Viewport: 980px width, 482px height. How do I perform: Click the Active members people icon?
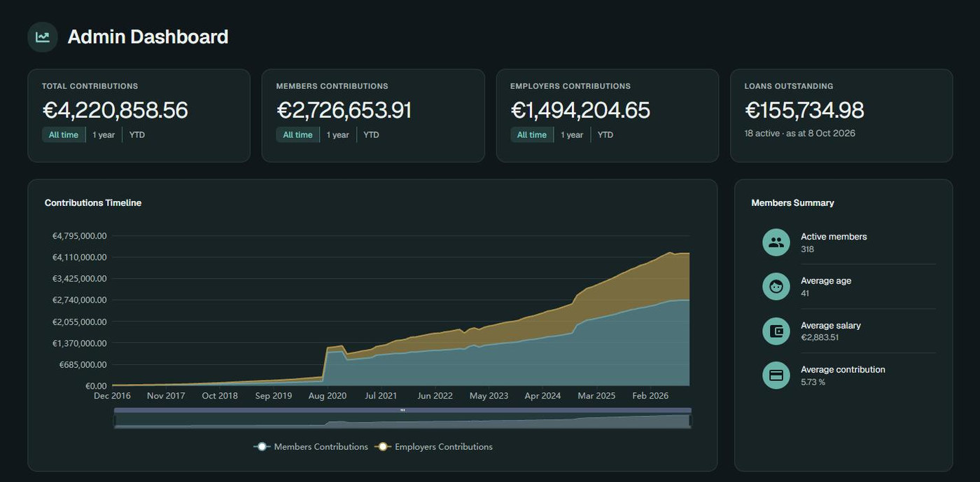(x=776, y=242)
